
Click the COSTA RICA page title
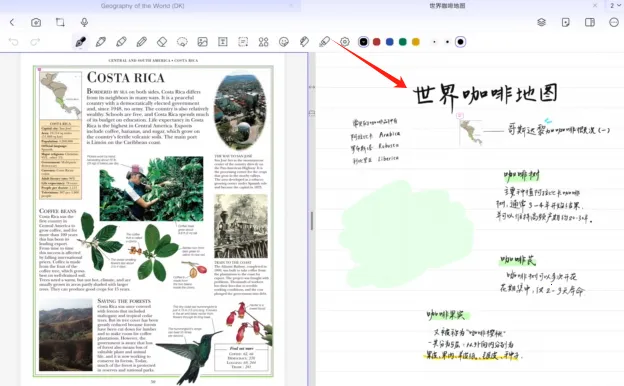click(126, 78)
